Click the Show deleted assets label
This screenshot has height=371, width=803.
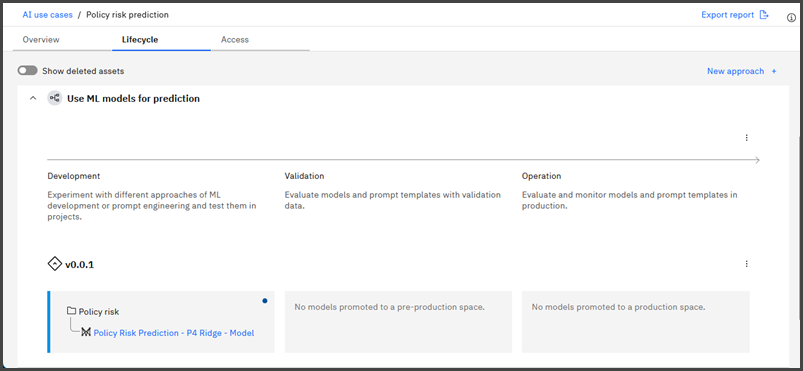point(83,71)
